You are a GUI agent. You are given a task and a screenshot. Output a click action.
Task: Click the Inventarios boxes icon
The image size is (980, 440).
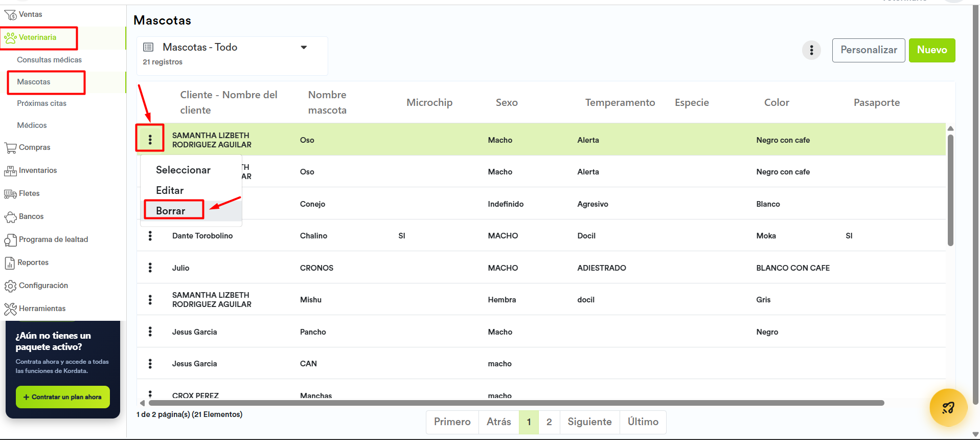[x=10, y=171]
